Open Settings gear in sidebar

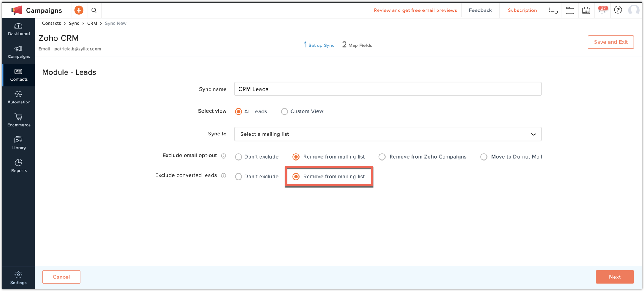pyautogui.click(x=18, y=278)
